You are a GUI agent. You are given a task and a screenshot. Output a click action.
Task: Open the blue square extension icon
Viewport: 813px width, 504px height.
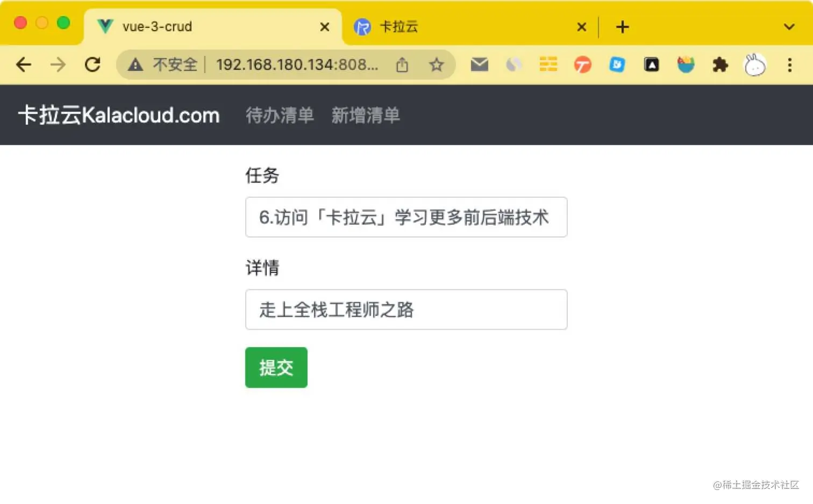pyautogui.click(x=617, y=65)
